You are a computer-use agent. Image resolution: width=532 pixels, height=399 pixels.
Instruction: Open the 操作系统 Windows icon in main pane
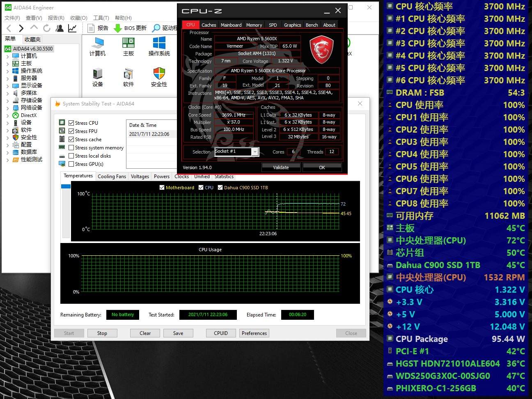[x=159, y=43]
